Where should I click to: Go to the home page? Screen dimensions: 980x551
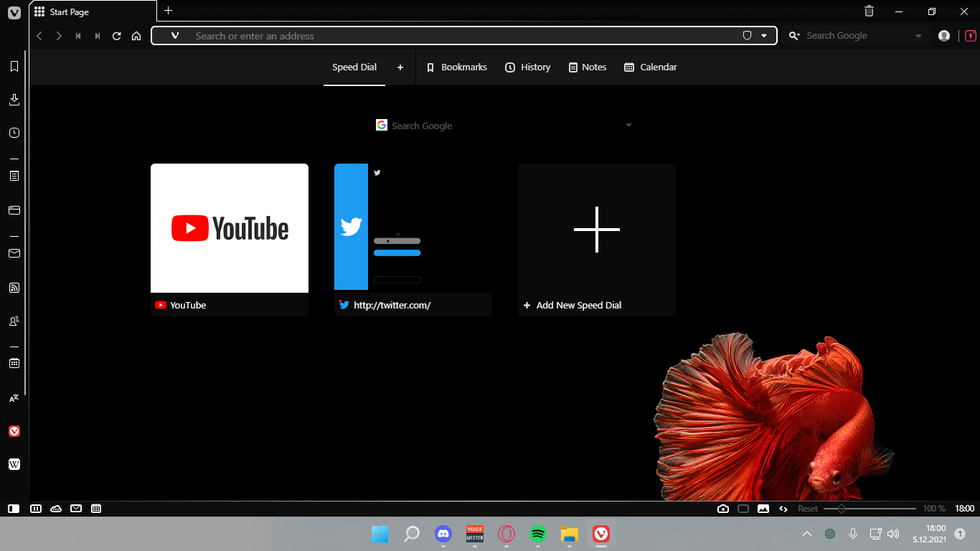tap(136, 36)
